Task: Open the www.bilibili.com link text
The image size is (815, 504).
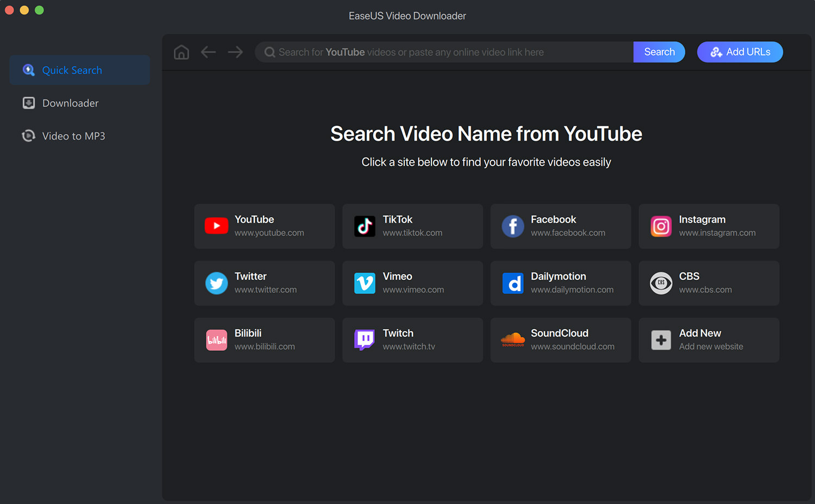Action: coord(265,346)
